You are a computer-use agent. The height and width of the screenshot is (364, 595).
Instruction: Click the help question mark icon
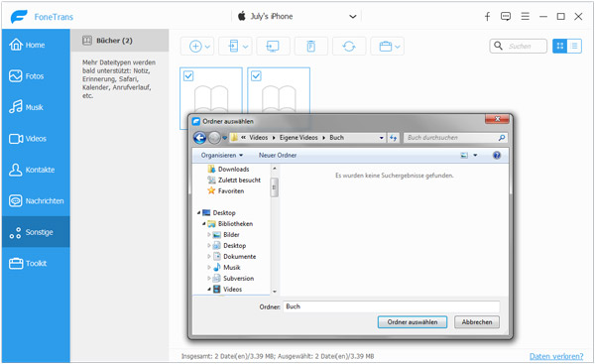[x=497, y=156]
